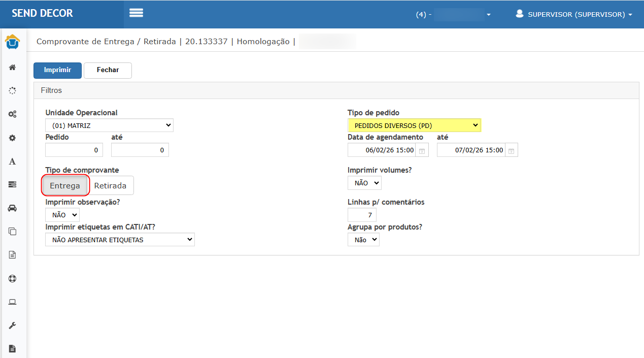The image size is (644, 358).
Task: Toggle the hamburger menu in header
Action: click(136, 13)
